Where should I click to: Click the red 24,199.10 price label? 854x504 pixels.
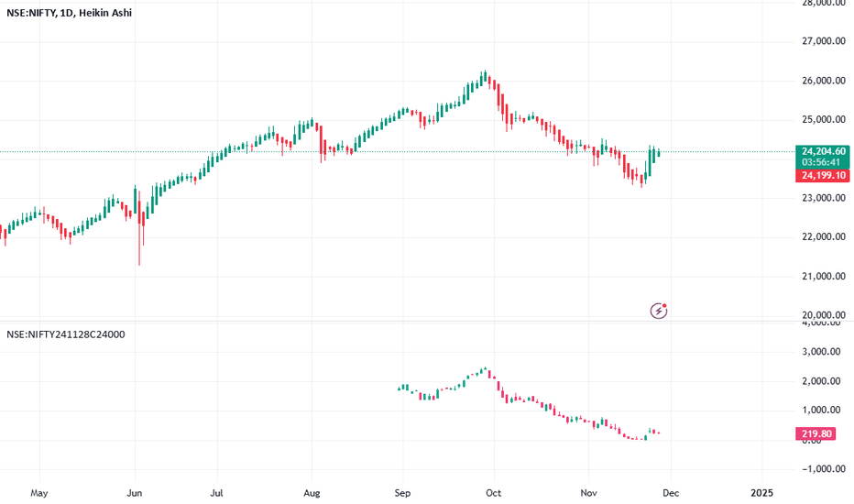(x=824, y=175)
